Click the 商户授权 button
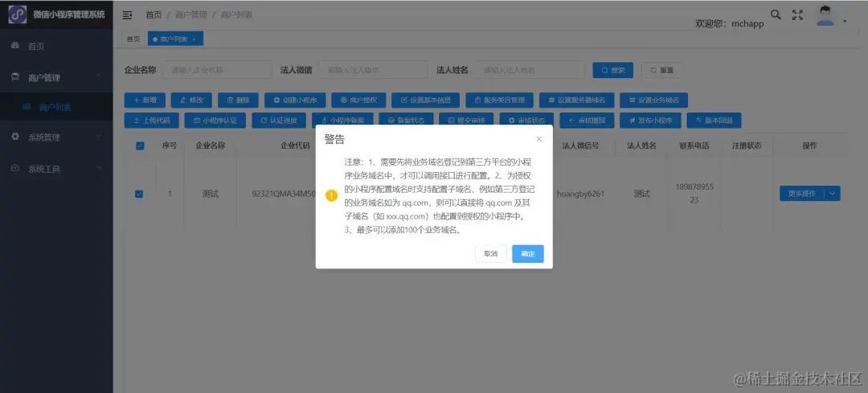This screenshot has width=868, height=393. coord(358,100)
